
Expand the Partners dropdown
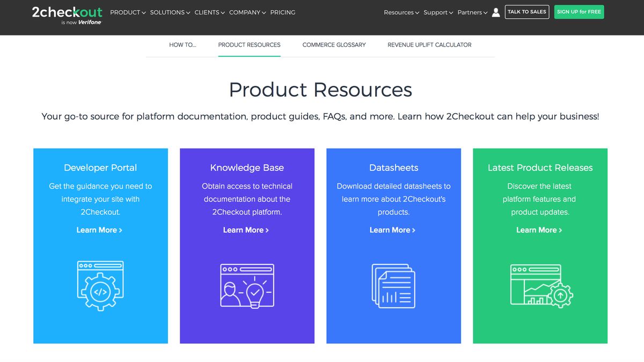(x=469, y=12)
